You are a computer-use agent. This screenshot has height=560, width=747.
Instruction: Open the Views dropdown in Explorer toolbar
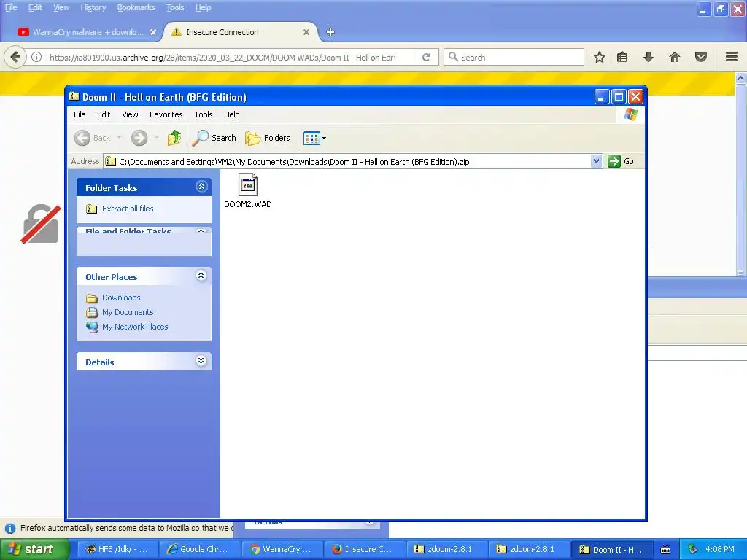[314, 138]
